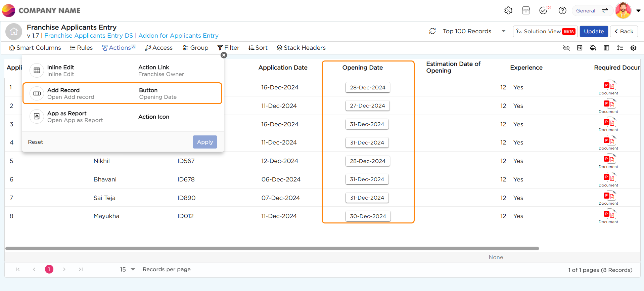Open the paint bucket color fill tool
Viewport: 644px width, 291px height.
point(593,48)
